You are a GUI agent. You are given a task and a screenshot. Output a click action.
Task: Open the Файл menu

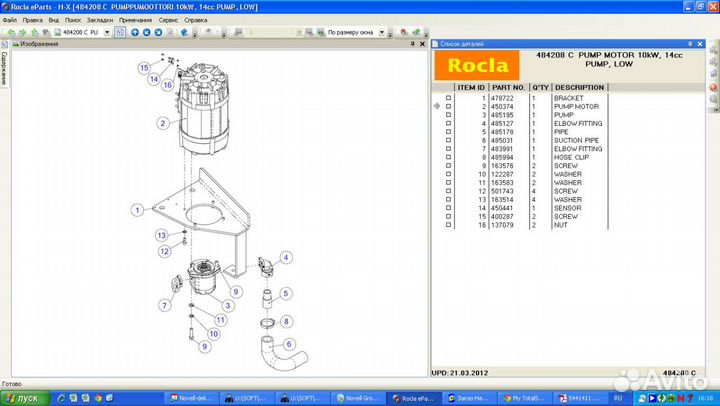pos(9,19)
